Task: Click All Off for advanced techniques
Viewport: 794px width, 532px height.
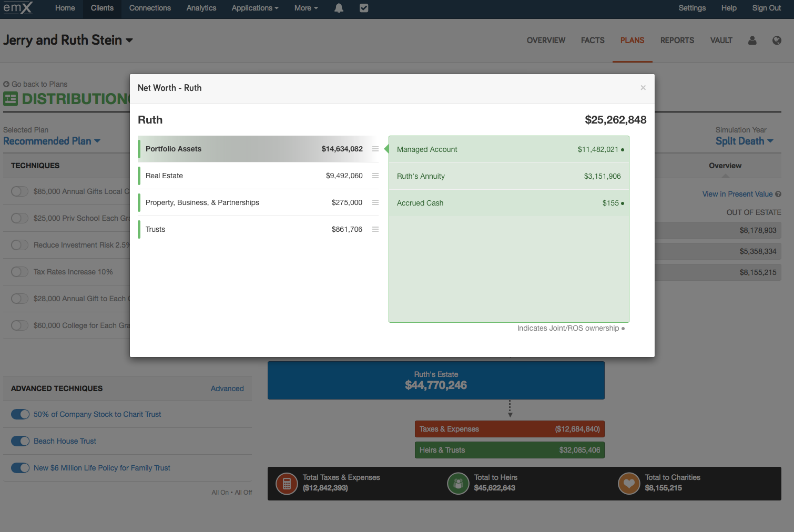Action: pyautogui.click(x=243, y=493)
